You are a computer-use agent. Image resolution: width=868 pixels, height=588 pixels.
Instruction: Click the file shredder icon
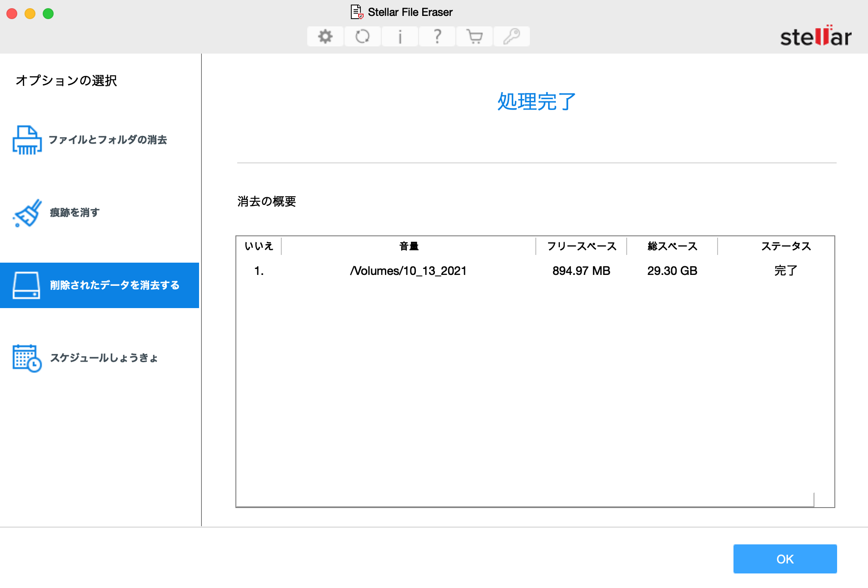27,140
